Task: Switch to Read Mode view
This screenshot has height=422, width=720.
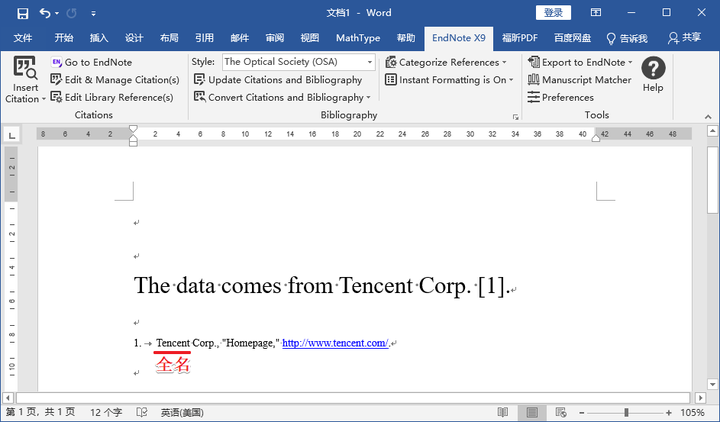Action: (x=503, y=412)
